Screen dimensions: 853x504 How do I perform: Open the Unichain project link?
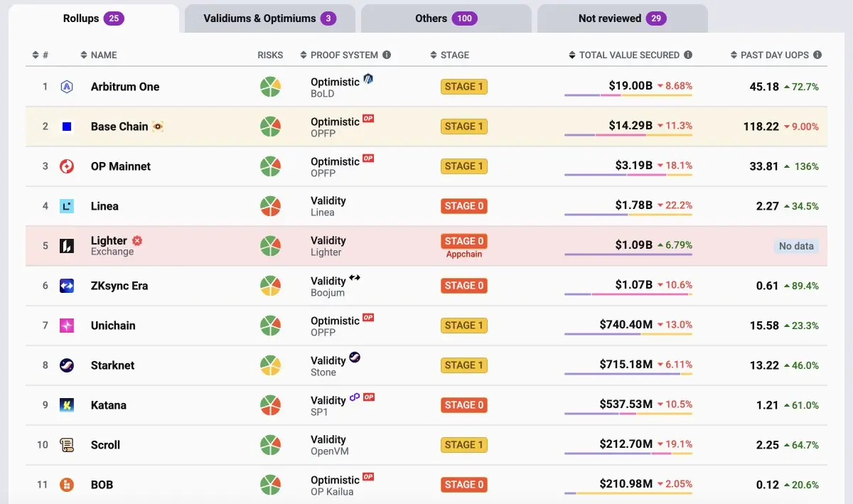coord(113,326)
